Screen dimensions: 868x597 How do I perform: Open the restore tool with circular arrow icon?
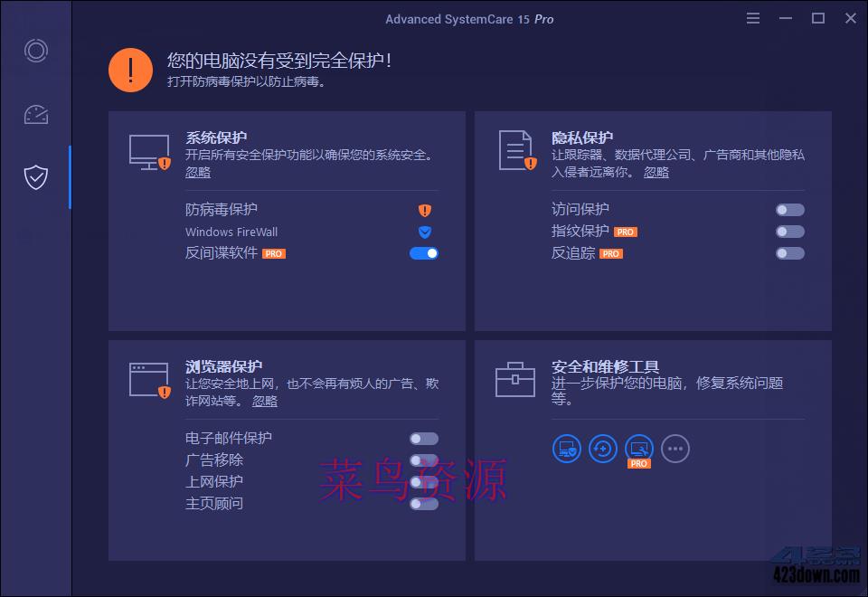click(x=603, y=449)
